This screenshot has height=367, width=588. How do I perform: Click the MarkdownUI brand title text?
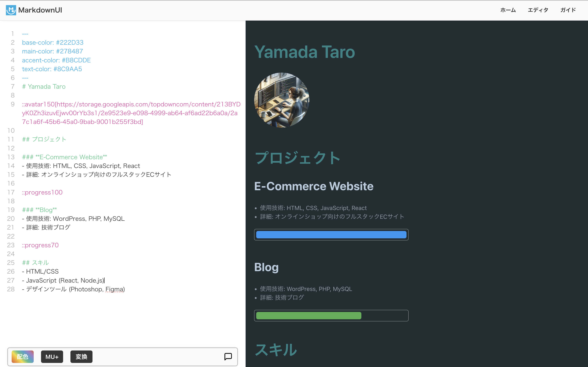[x=40, y=10]
